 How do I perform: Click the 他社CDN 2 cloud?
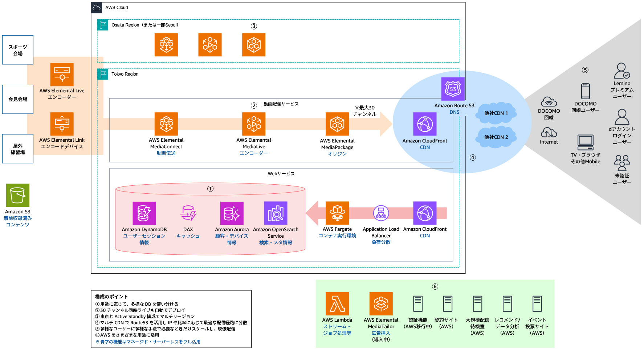point(496,137)
